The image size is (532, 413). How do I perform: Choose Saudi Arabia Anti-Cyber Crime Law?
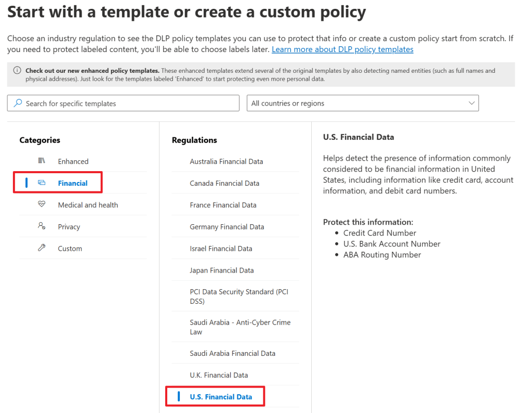(x=240, y=327)
